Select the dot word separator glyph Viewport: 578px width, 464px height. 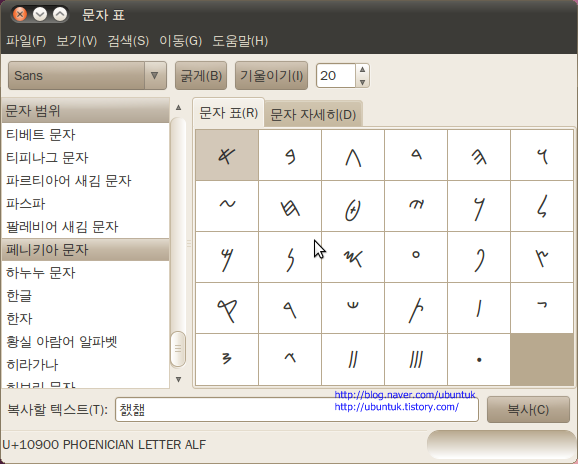point(479,359)
